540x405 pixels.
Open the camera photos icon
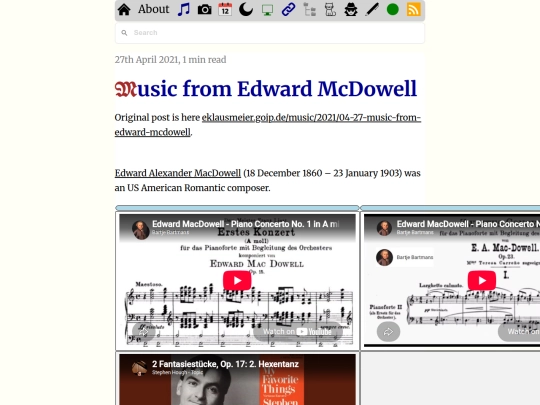(x=205, y=10)
